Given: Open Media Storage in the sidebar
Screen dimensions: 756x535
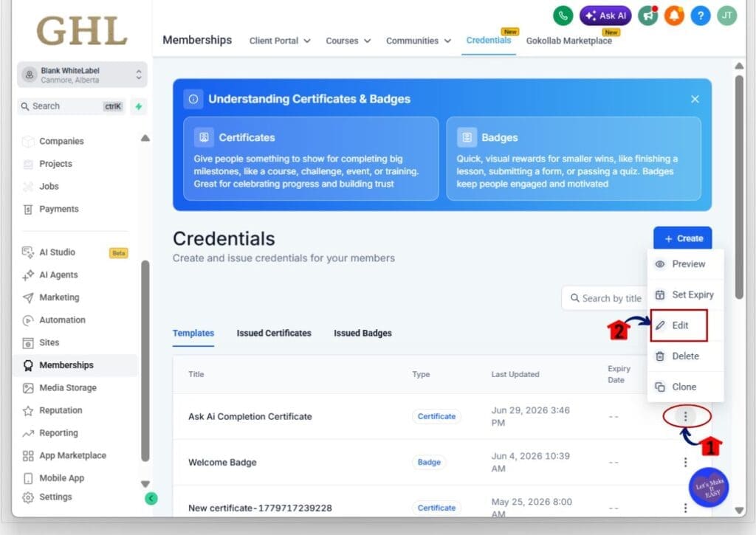Looking at the screenshot, I should (x=67, y=388).
